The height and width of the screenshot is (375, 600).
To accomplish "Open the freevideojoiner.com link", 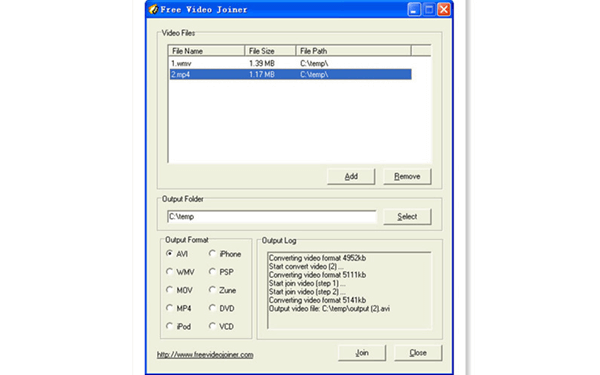I will (x=205, y=355).
